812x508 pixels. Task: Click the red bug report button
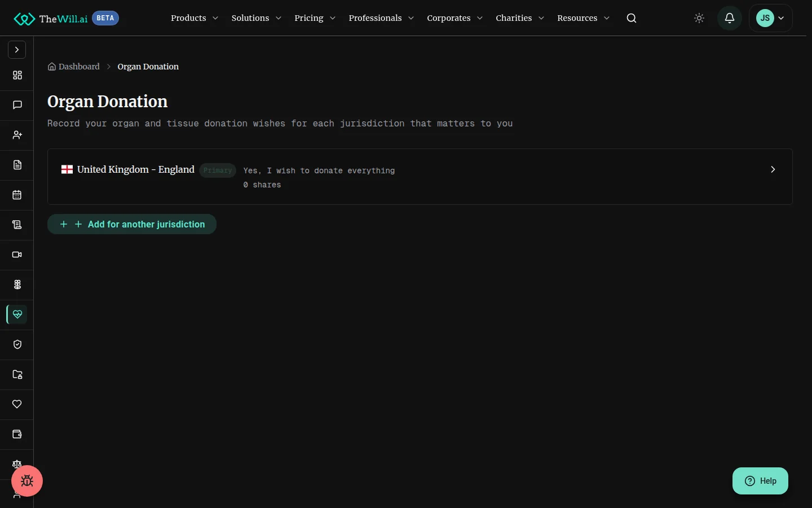27,481
